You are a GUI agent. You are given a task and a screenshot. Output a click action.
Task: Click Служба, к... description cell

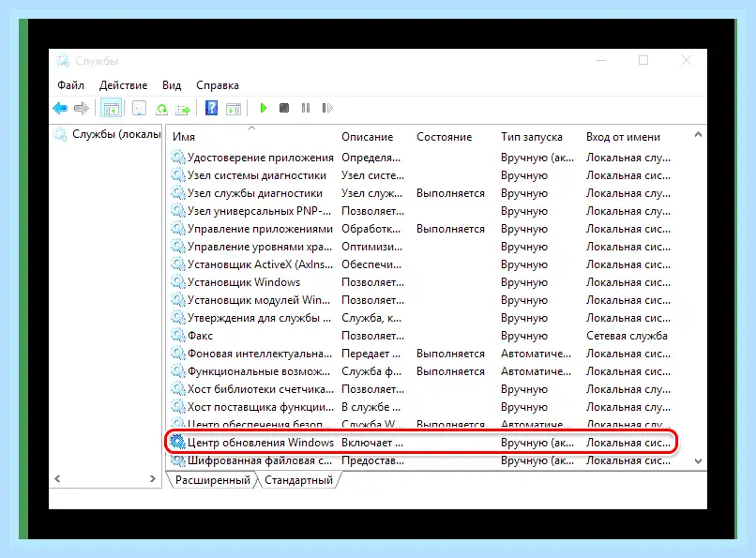click(371, 318)
